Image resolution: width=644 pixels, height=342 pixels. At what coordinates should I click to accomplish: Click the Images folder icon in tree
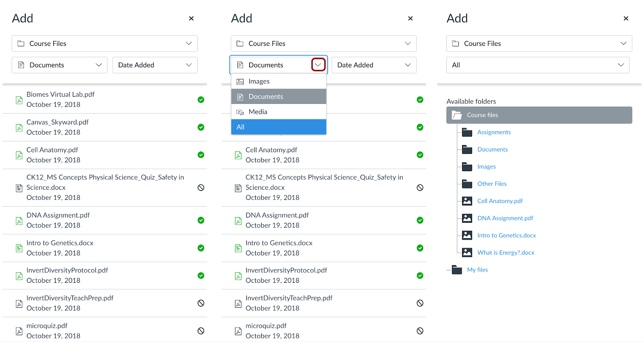(467, 167)
